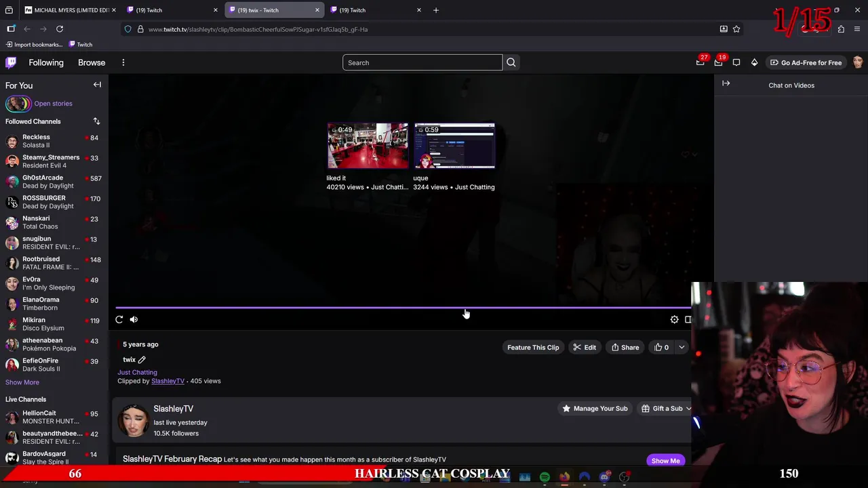868x488 pixels.
Task: Open the Get Bits gem icon
Action: point(754,62)
